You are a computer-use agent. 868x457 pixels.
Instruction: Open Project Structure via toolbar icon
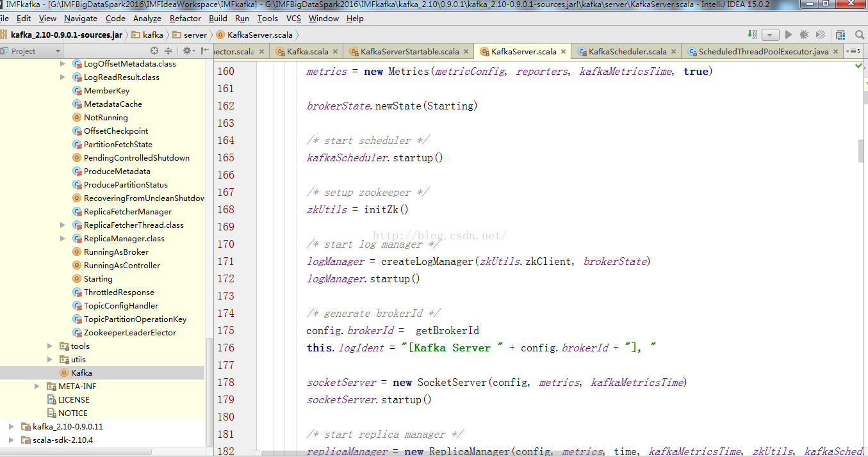click(840, 35)
